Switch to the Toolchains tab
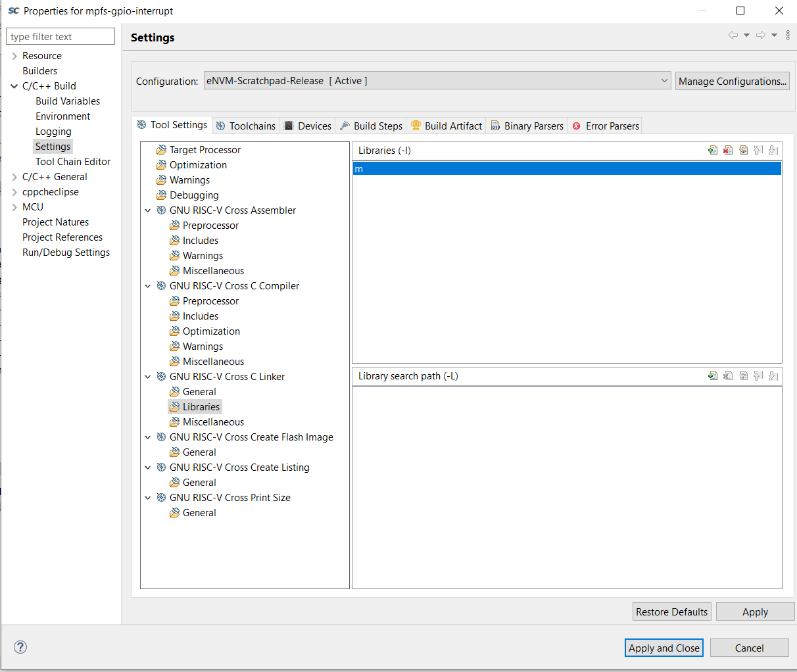 (246, 126)
